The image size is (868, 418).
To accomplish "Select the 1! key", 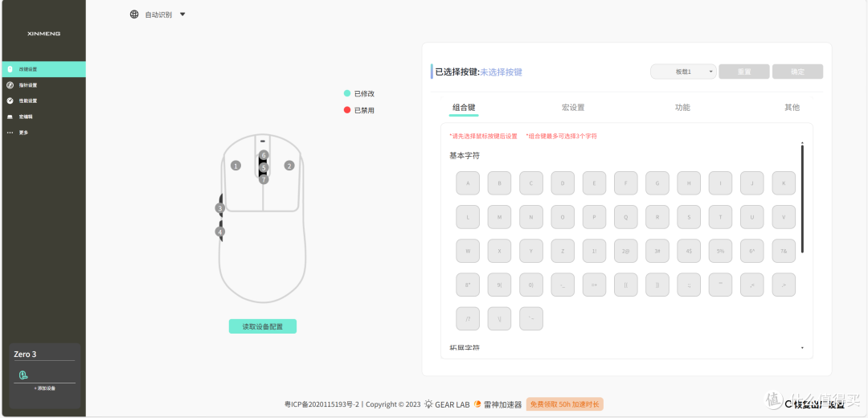I will pyautogui.click(x=594, y=251).
